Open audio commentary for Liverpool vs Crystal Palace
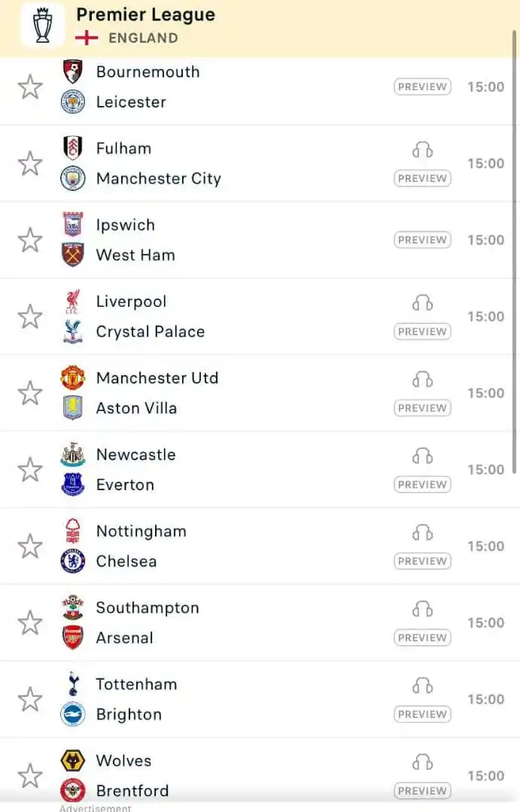 422,303
